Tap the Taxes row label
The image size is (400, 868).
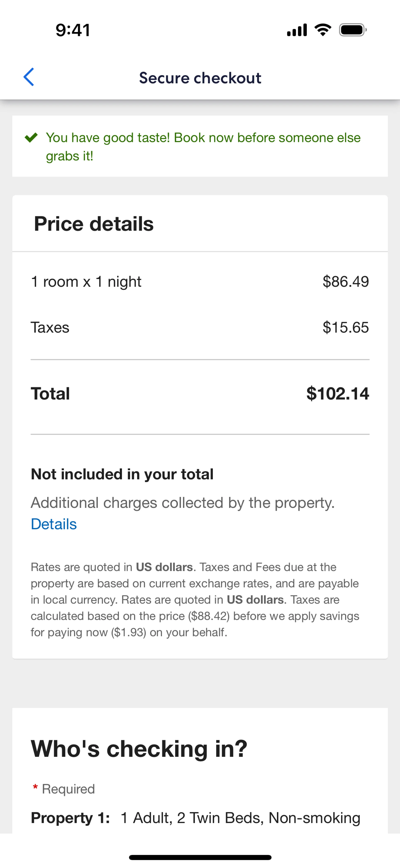tap(50, 327)
